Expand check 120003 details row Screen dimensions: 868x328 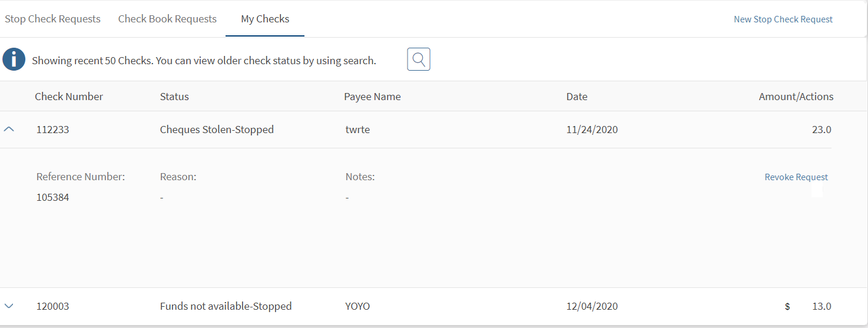coord(9,306)
